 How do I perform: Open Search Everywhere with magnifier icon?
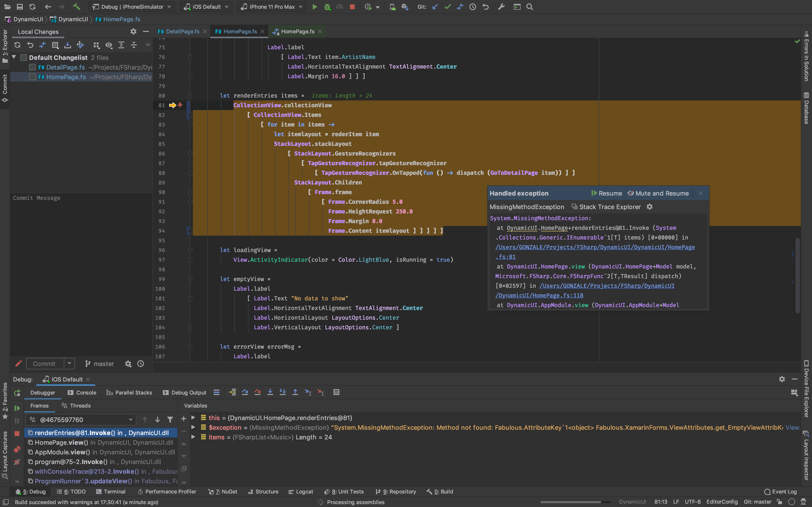530,7
